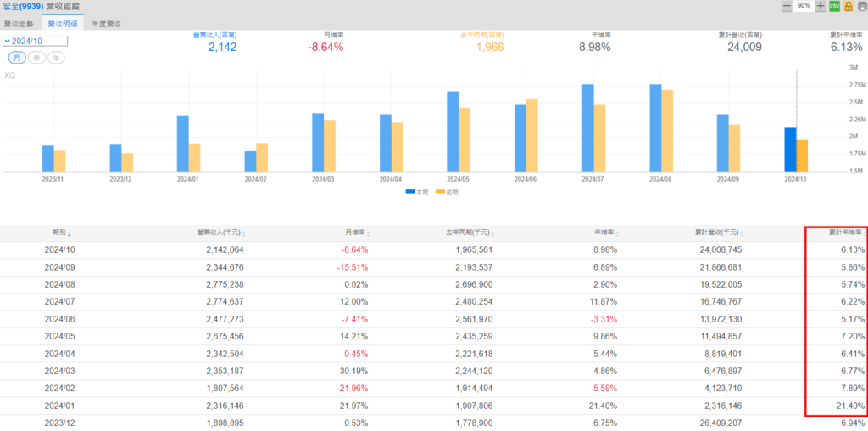Click yearly growth value -3.31%

pos(605,319)
